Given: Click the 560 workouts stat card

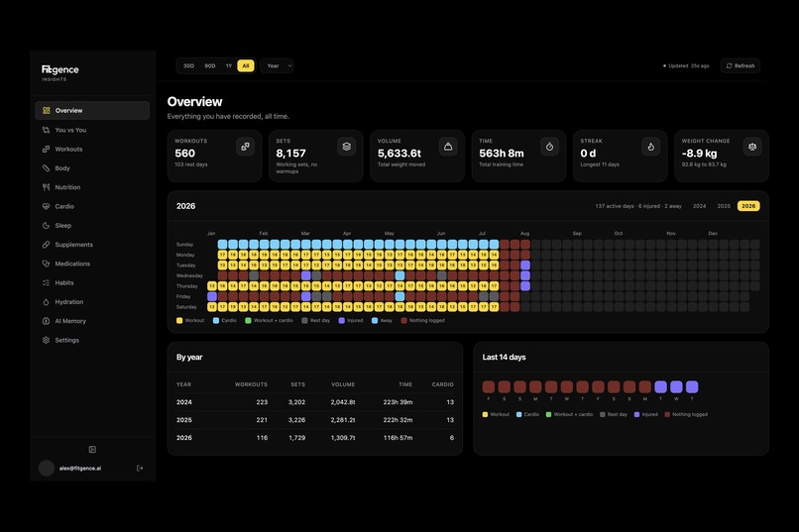Looking at the screenshot, I should click(214, 156).
